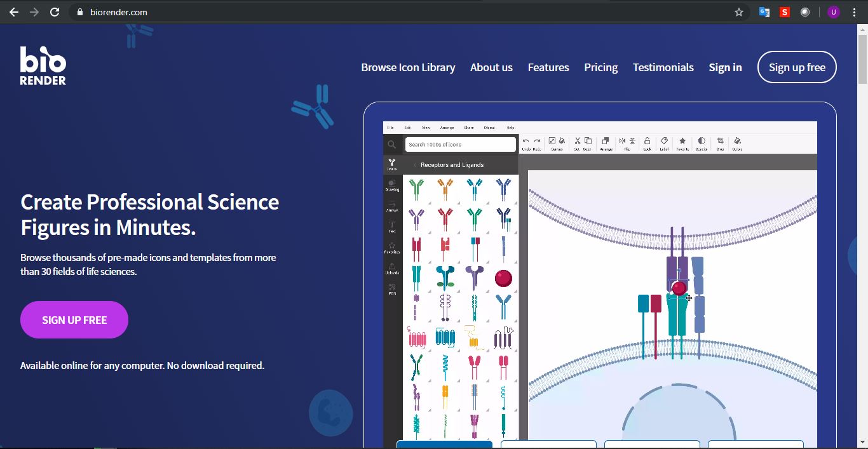Click the Cut scissors icon
This screenshot has width=868, height=449.
578,141
